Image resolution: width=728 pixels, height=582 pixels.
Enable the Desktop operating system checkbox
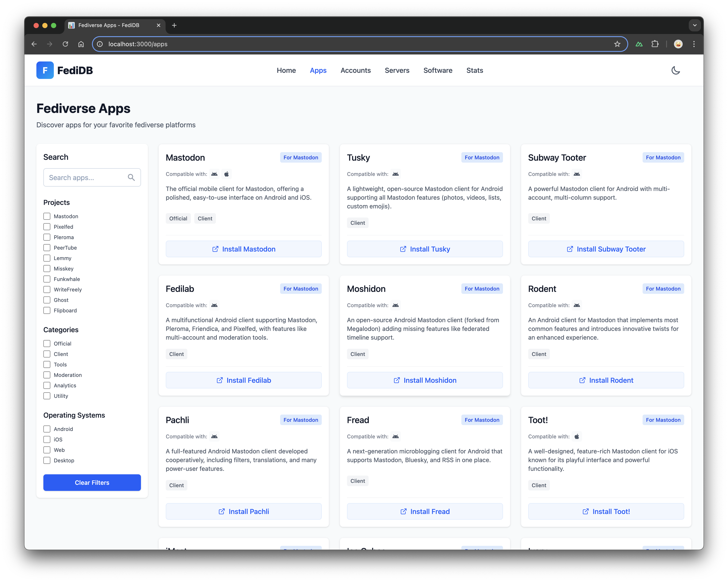[x=47, y=461]
